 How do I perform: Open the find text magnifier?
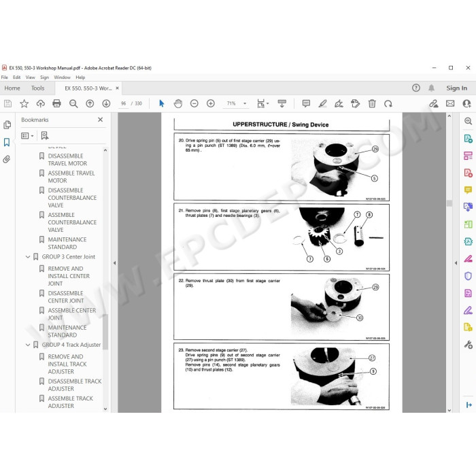coord(73,103)
